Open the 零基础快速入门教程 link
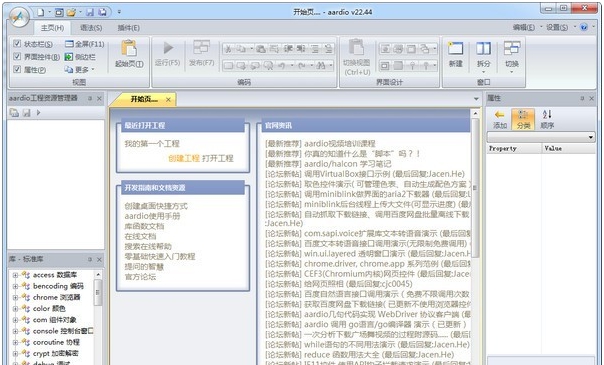Screen dimensions: 604x365 click(160, 256)
